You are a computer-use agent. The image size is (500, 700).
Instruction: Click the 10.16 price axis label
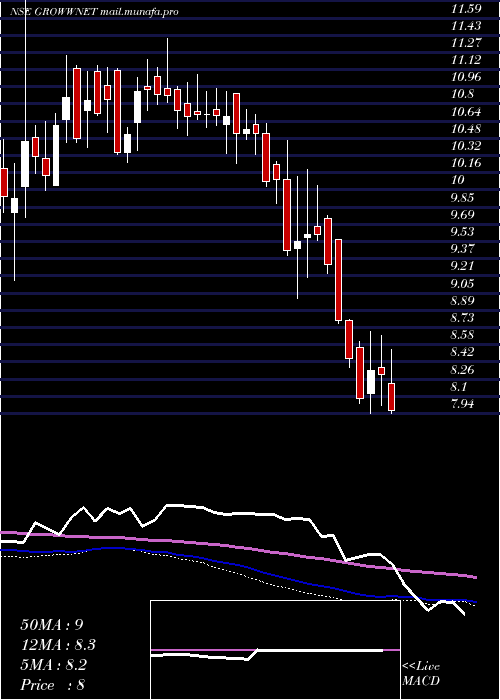pos(466,163)
